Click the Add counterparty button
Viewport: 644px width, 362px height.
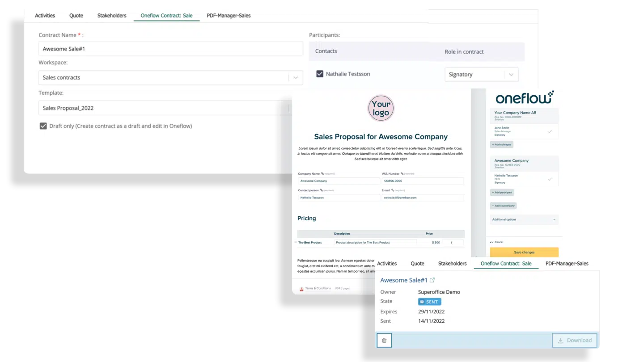(504, 206)
